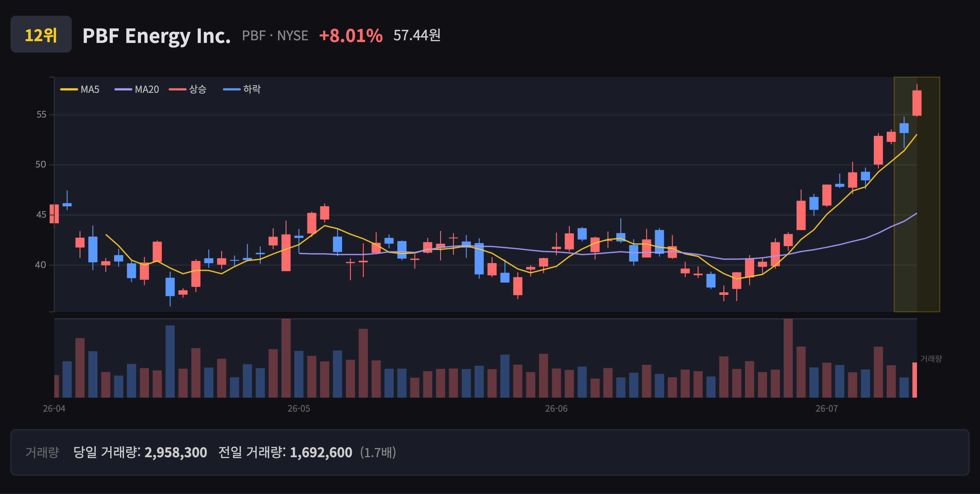Click the +8.01% change value
The width and height of the screenshot is (980, 494).
pyautogui.click(x=351, y=35)
